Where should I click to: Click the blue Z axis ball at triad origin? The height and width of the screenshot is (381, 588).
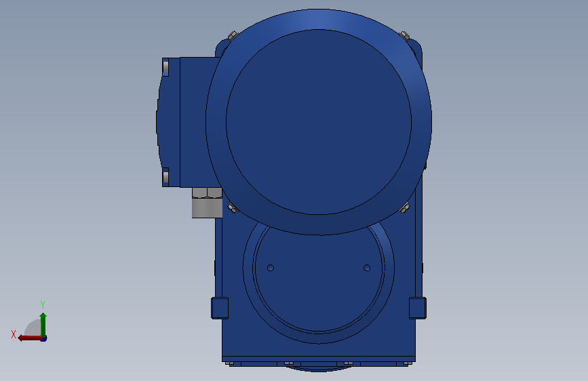point(44,339)
